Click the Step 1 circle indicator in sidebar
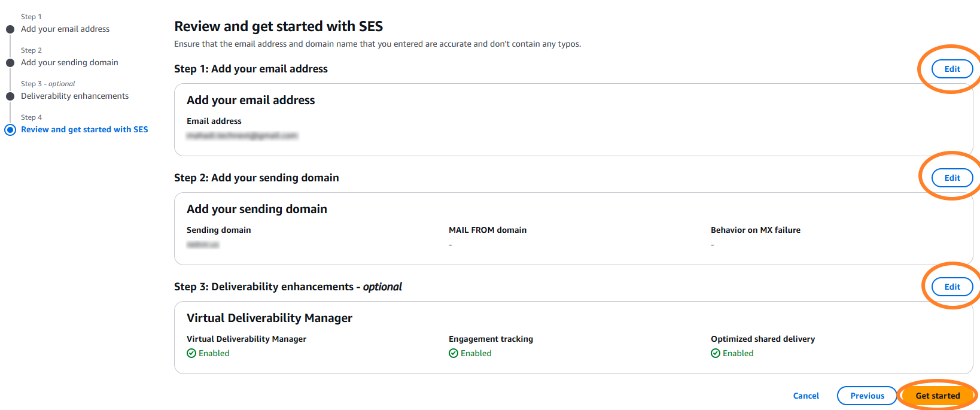This screenshot has height=410, width=980. (10, 29)
